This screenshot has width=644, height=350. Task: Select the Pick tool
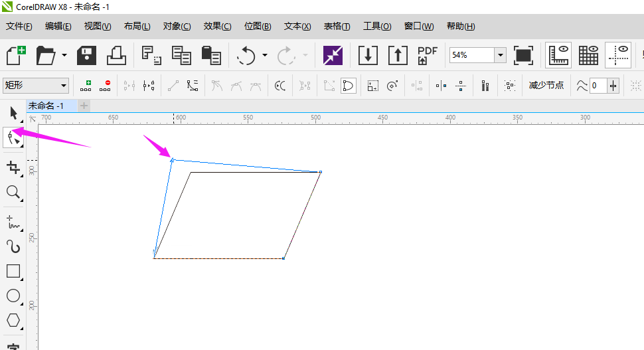pos(13,114)
